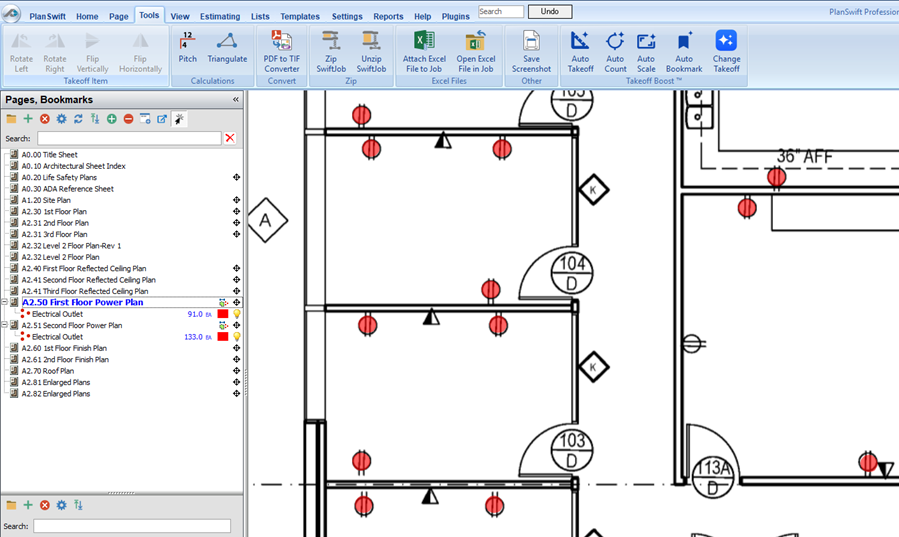
Task: Click Zip SwiftJob in the ribbon
Action: coord(331,52)
